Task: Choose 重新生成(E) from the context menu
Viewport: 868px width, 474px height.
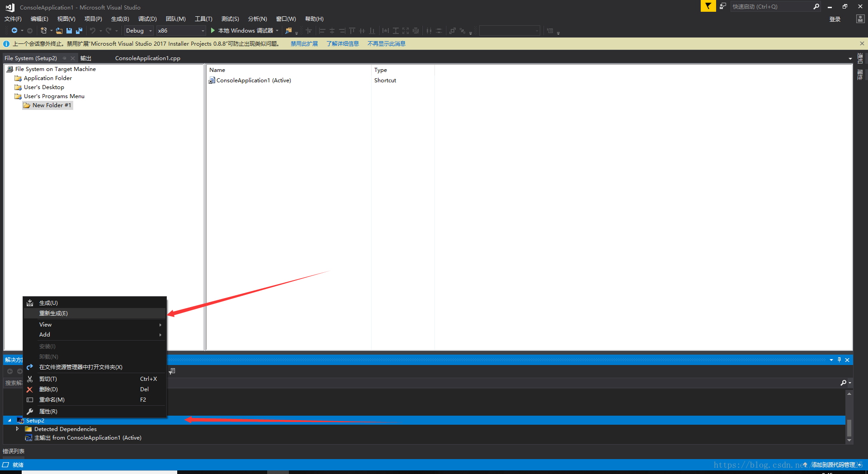Action: coord(95,313)
